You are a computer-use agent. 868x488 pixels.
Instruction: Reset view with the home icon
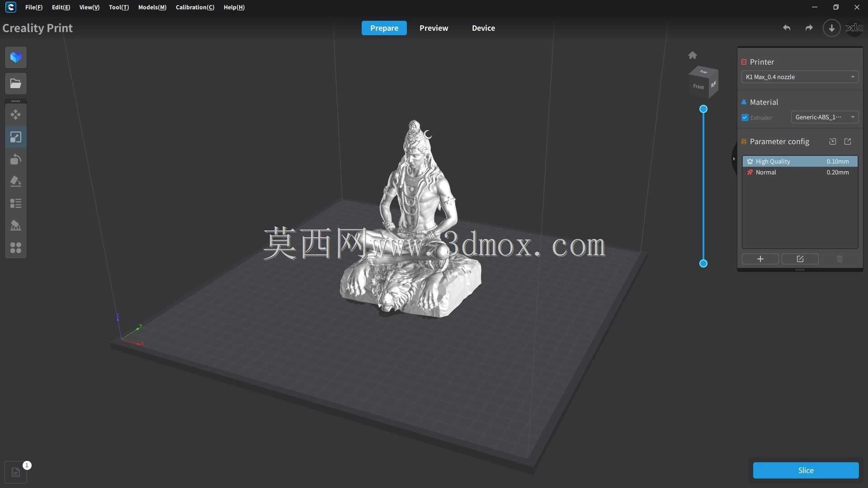tap(693, 55)
